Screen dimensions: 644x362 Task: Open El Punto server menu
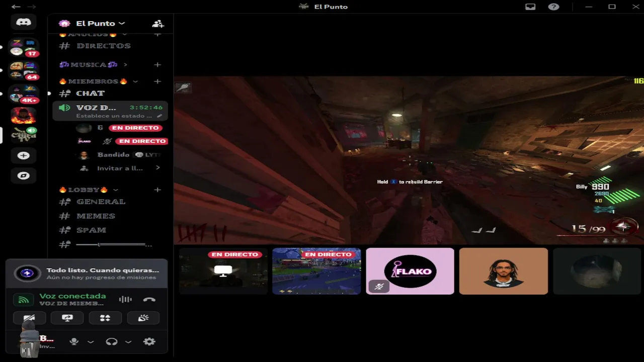[x=100, y=24]
